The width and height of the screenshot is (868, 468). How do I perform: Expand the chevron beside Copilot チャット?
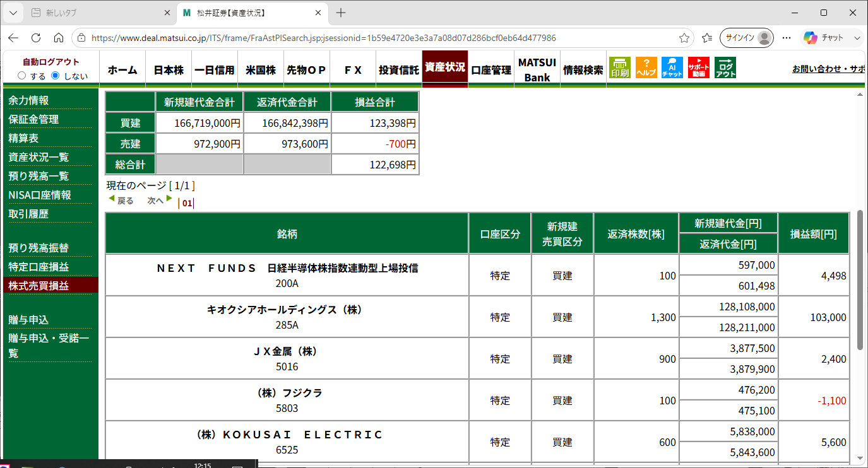point(857,38)
